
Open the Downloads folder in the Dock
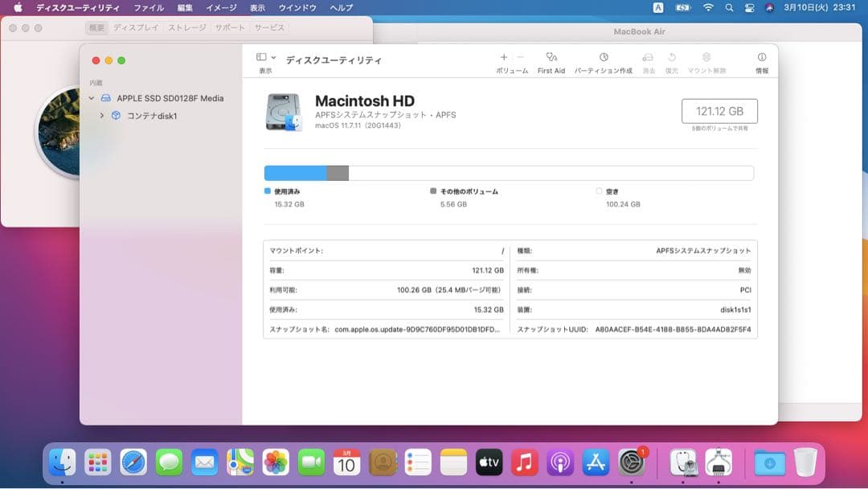click(770, 463)
